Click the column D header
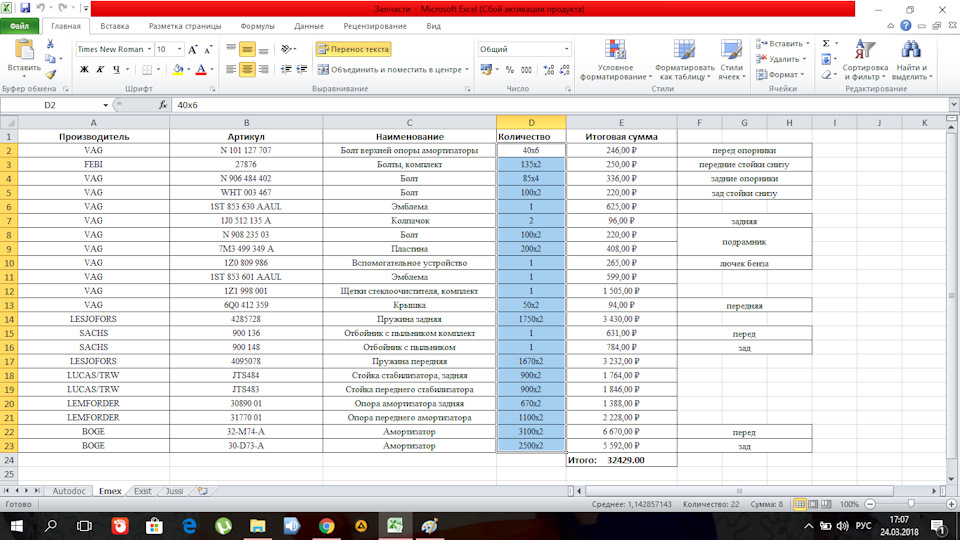This screenshot has width=960, height=540. [x=531, y=122]
